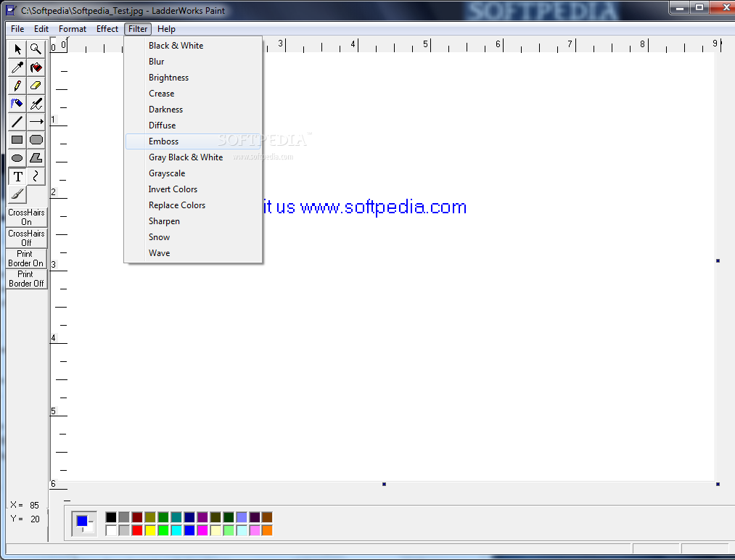Apply the Black & White filter
This screenshot has height=560, width=735.
[x=193, y=46]
